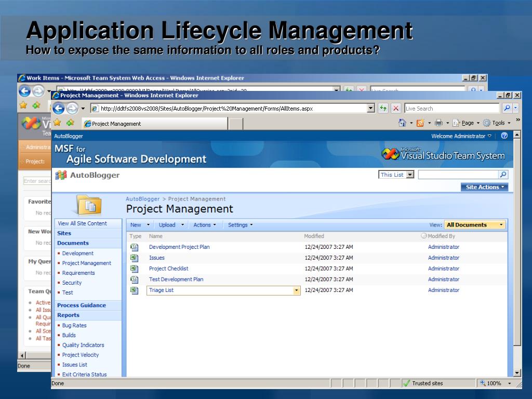Open the Project Checklist document
The width and height of the screenshot is (532, 399).
[x=169, y=269]
